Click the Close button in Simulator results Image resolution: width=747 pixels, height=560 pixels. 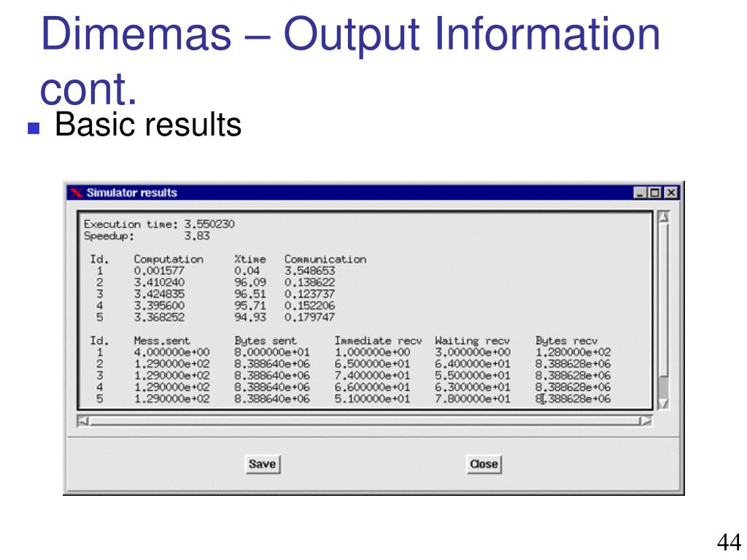[x=484, y=464]
